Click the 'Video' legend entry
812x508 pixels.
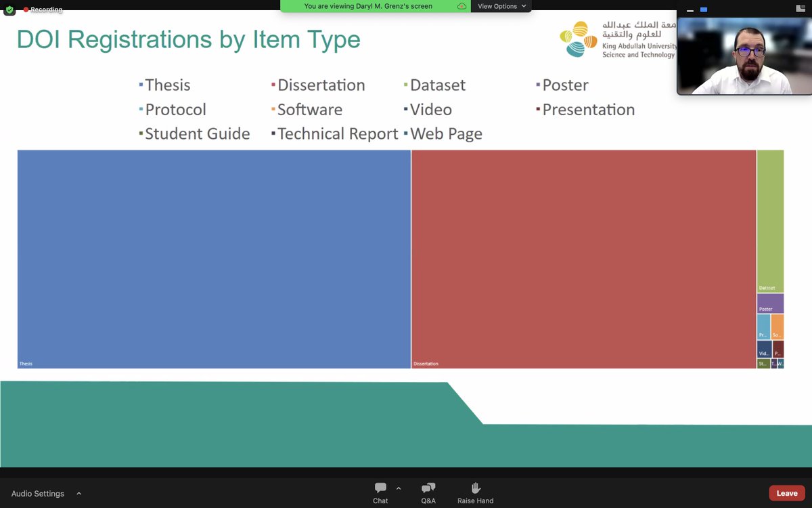coord(428,110)
